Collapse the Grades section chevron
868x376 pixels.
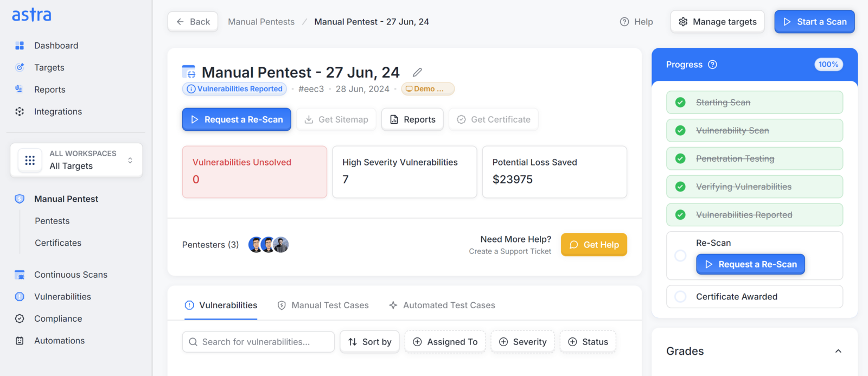[838, 351]
